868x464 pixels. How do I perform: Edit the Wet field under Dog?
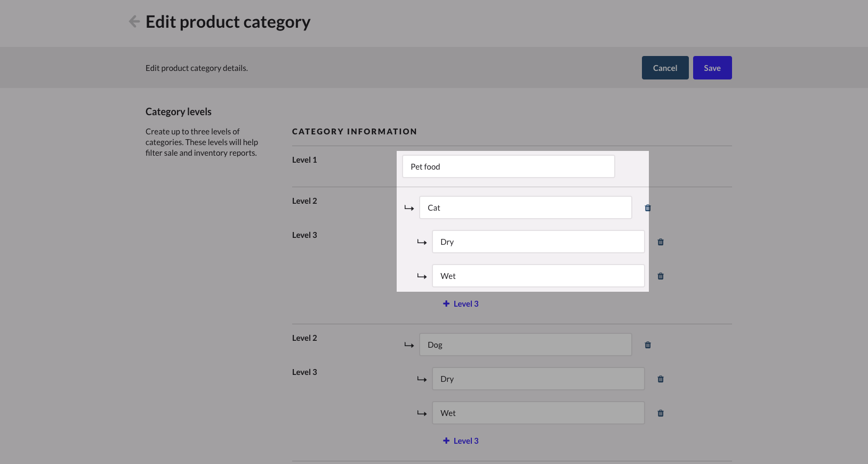pyautogui.click(x=538, y=413)
